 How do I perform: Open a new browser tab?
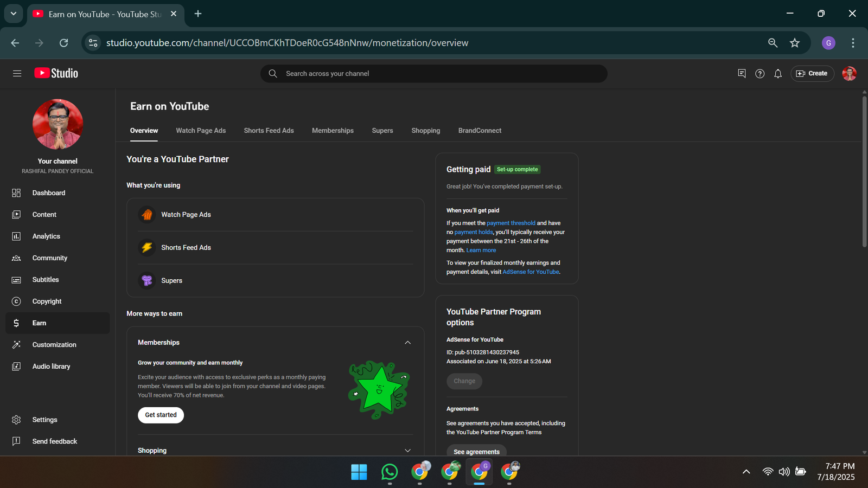(x=198, y=14)
